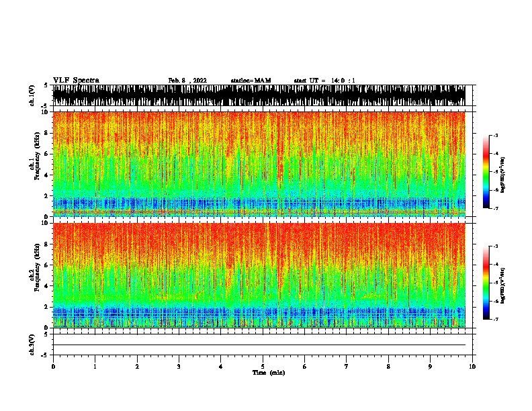Click the "start UT = 14: 0 : 1" text
Image resolution: width=532 pixels, height=411 pixels.
(324, 81)
